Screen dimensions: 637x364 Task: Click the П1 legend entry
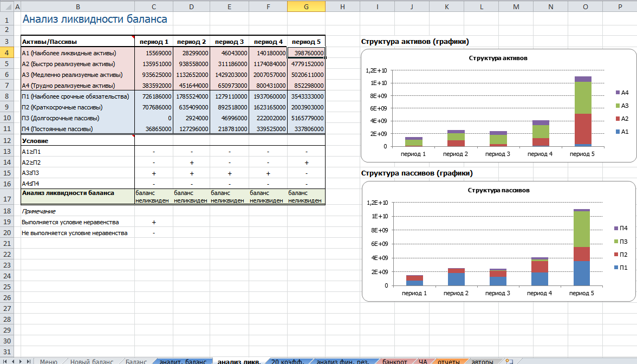coord(621,268)
